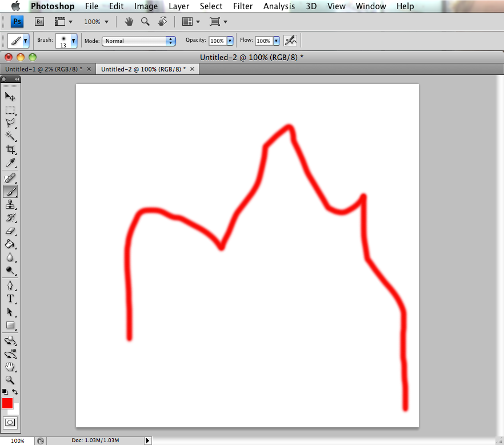Select the Magic Wand tool
The height and width of the screenshot is (445, 504).
[10, 136]
